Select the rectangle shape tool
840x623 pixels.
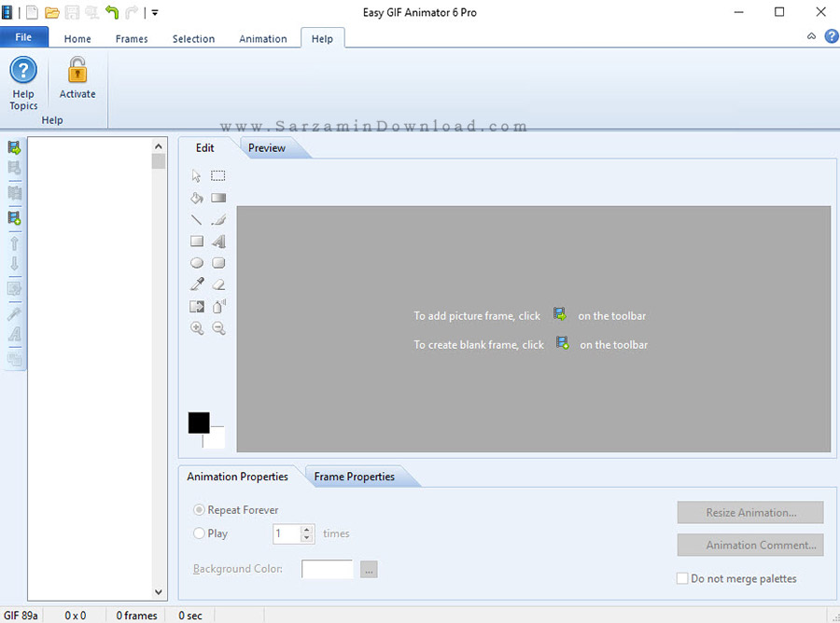[x=197, y=242]
